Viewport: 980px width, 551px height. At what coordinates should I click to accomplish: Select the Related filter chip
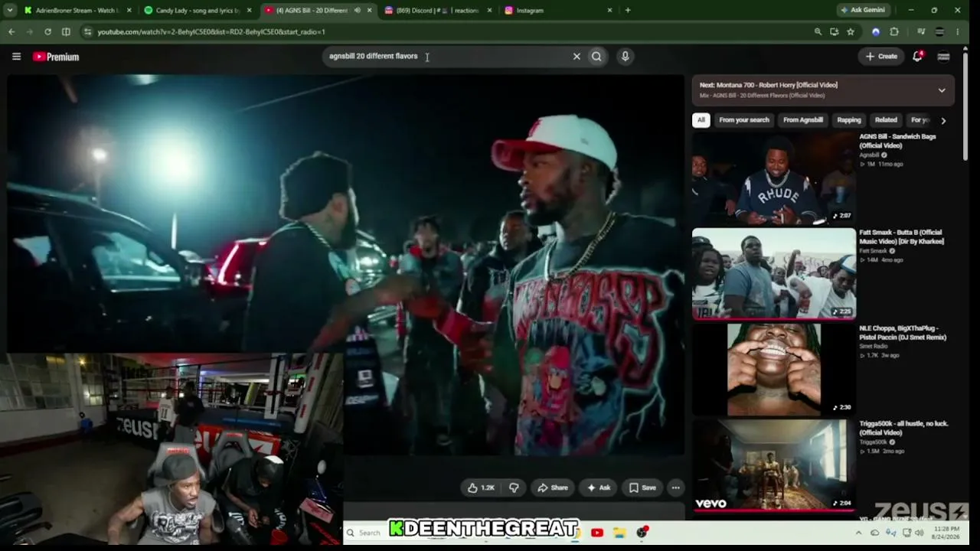pos(886,120)
